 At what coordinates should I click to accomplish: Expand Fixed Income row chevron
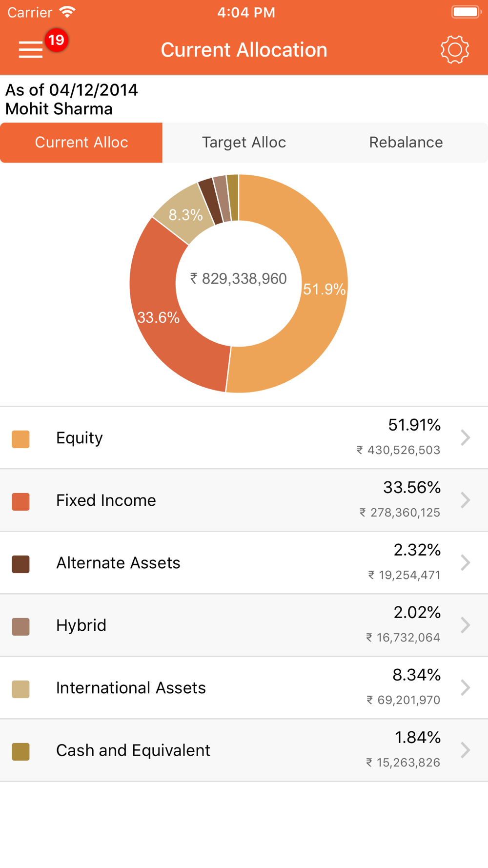click(466, 500)
